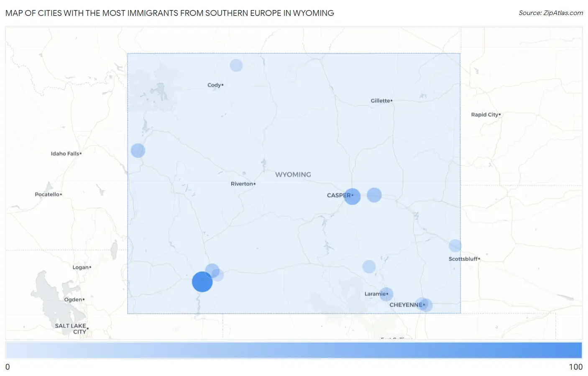The width and height of the screenshot is (588, 376).
Task: Click the Scottsbluff label
Action: tap(463, 259)
